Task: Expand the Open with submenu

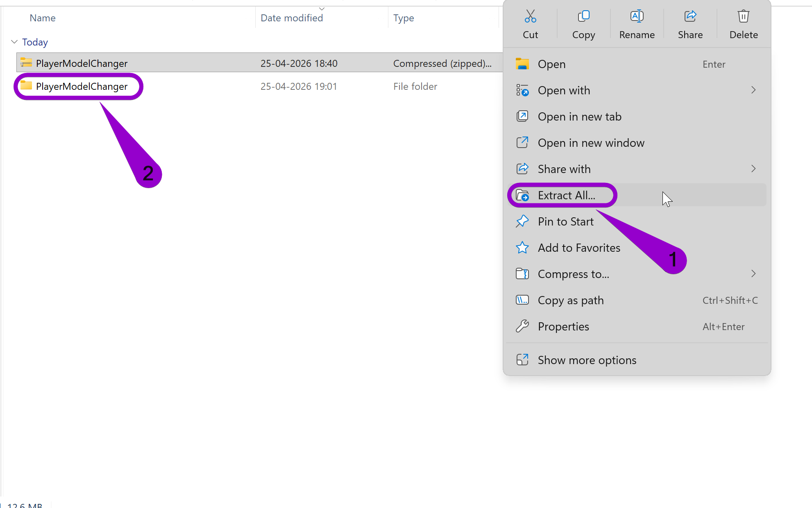Action: pos(753,90)
